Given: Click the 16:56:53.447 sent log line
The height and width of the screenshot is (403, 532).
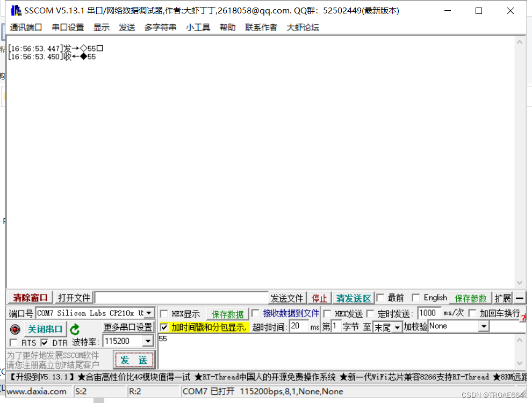Looking at the screenshot, I should (55, 48).
